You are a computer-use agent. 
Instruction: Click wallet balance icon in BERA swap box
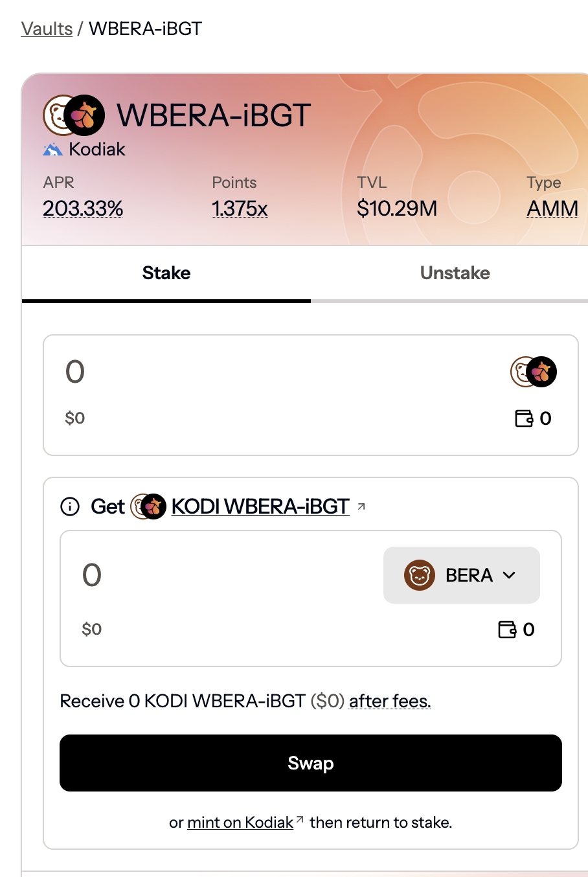(506, 630)
